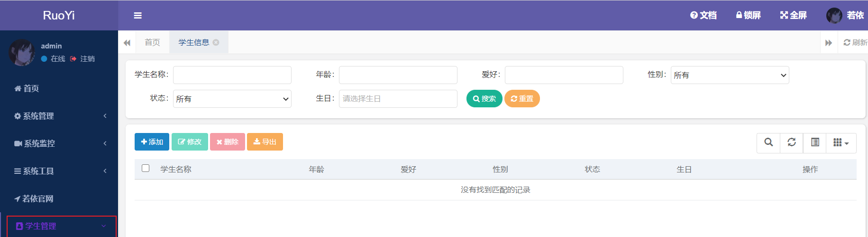Open the 若依 user profile menu
868x237 pixels.
[x=845, y=15]
